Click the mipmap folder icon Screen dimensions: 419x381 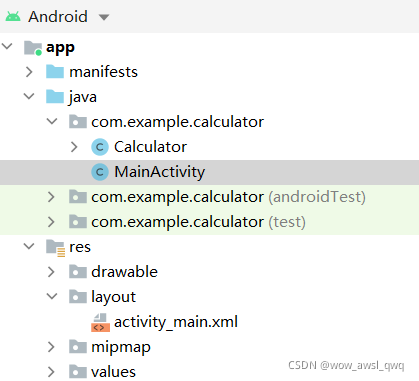tap(78, 347)
